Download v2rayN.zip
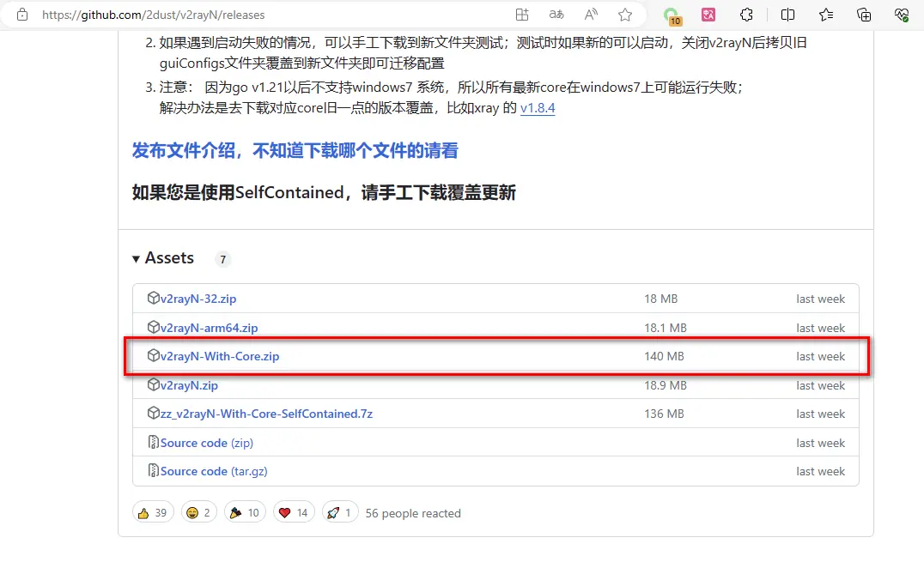 [189, 385]
